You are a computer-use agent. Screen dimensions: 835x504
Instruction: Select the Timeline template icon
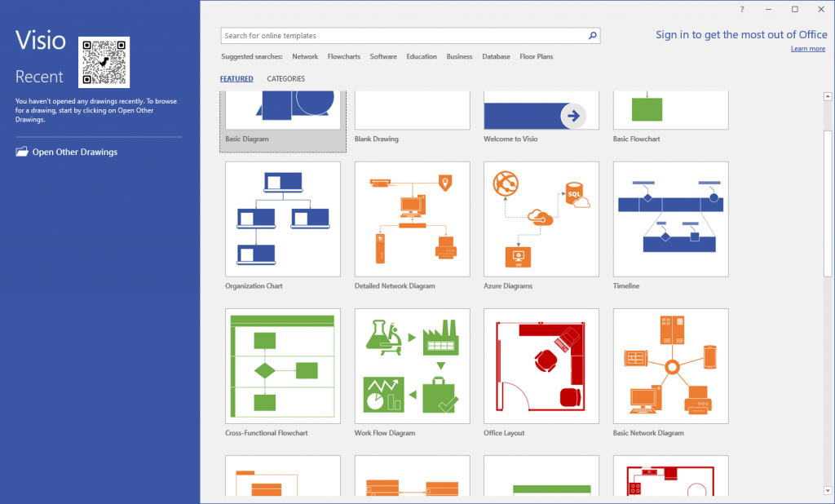pyautogui.click(x=669, y=218)
